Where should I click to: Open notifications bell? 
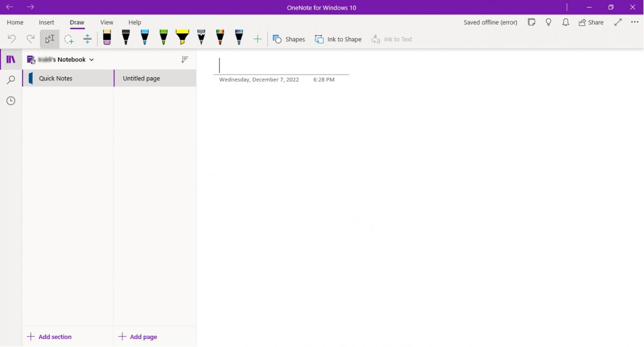pyautogui.click(x=566, y=23)
